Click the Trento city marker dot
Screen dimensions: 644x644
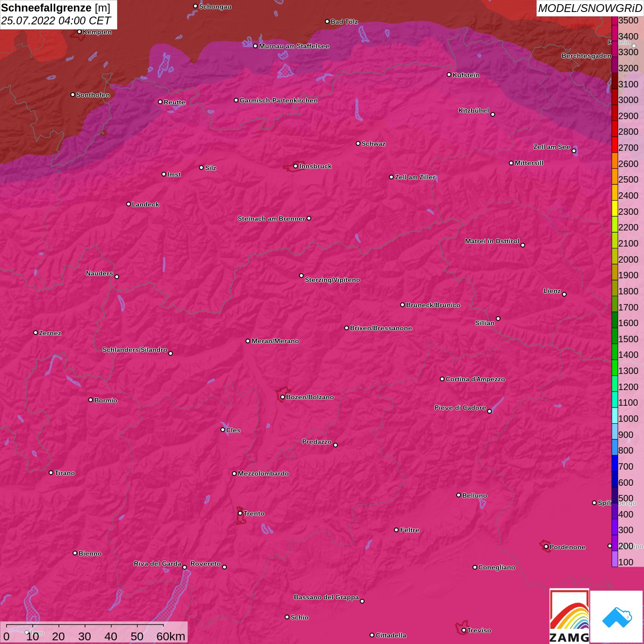pos(240,513)
